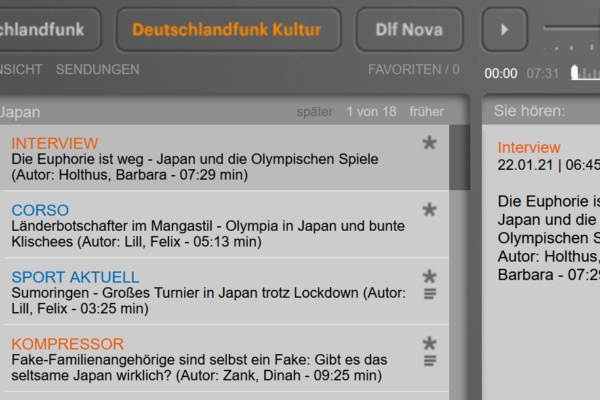Open the Sendungen menu
Viewport: 600px width, 400px height.
(98, 69)
